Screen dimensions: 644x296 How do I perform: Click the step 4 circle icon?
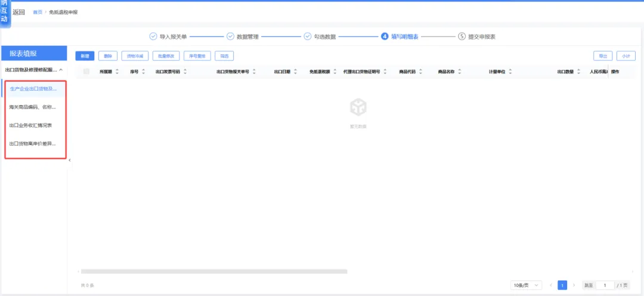[385, 36]
